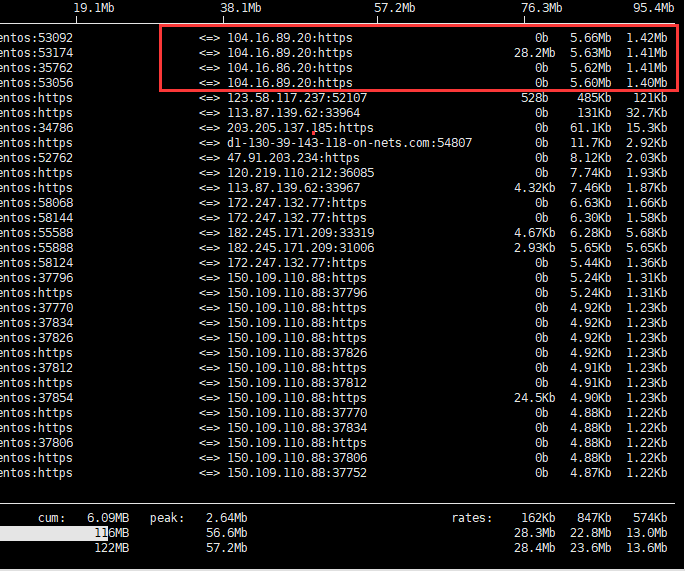This screenshot has width=685, height=571.
Task: Click the 11.7Kb rate value
Action: point(590,143)
